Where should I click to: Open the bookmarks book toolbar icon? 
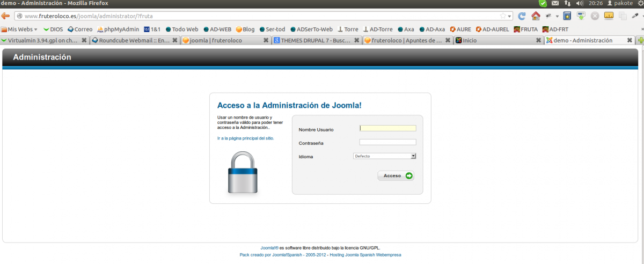pyautogui.click(x=567, y=16)
